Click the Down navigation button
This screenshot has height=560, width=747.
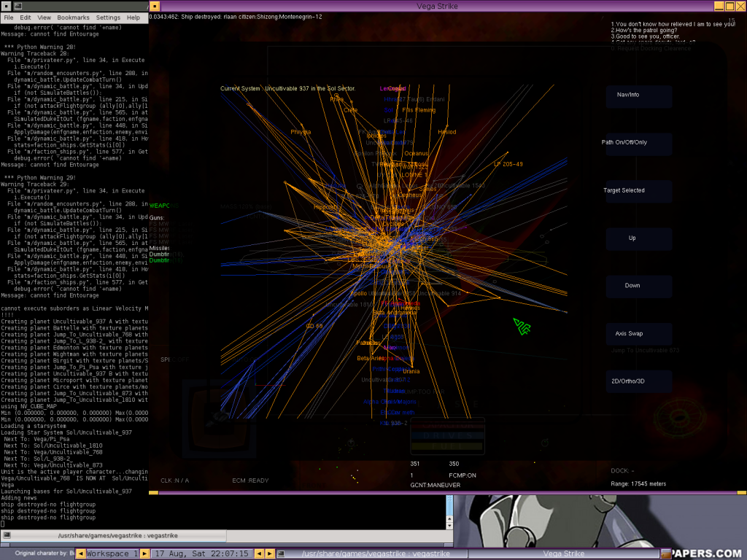639,287
